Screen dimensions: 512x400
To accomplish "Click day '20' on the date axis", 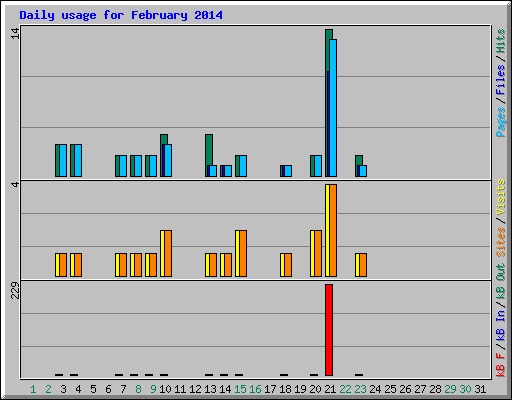I will click(x=315, y=389).
